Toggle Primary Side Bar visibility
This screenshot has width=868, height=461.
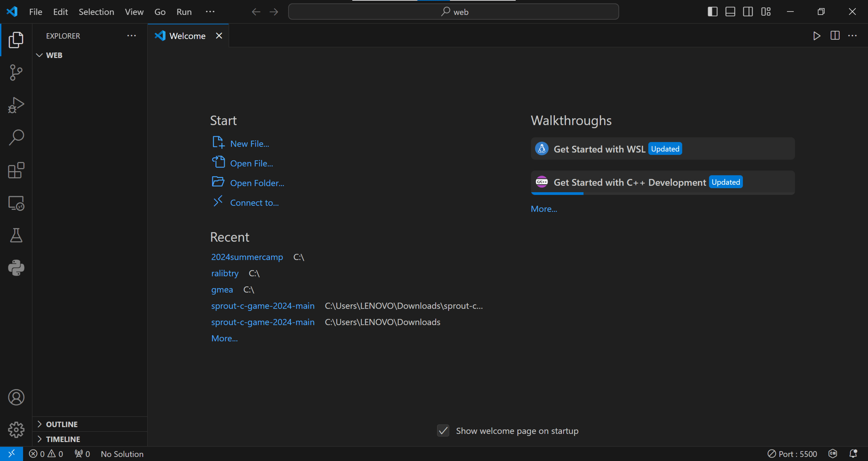tap(712, 12)
